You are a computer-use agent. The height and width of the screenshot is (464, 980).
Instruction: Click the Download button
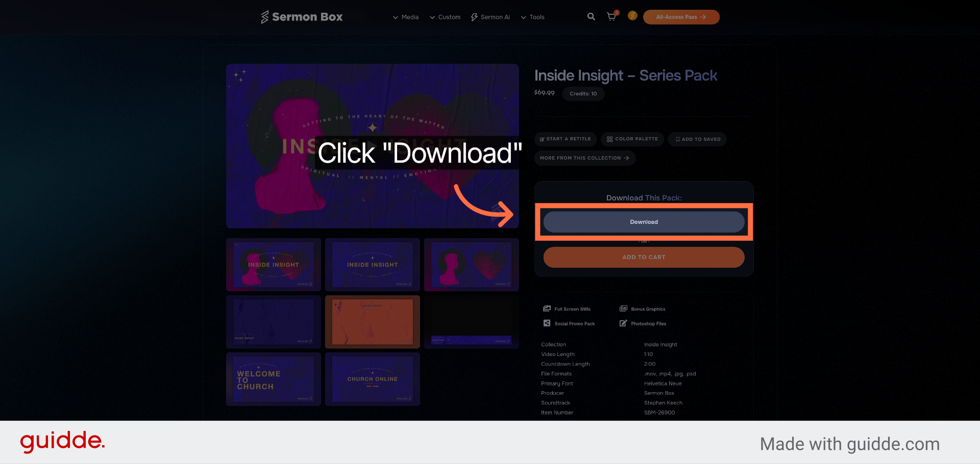644,222
